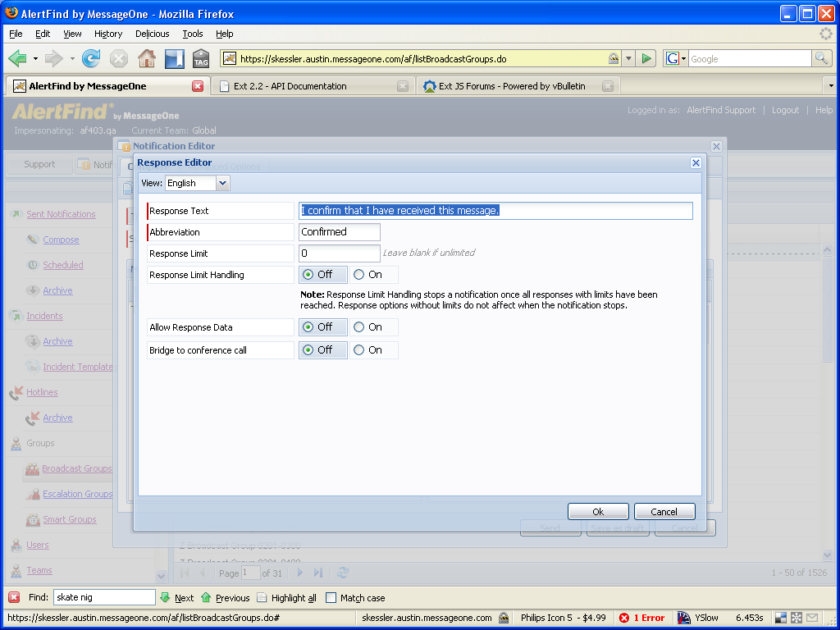Set Allow Response Data to Off
Screen dimensions: 840x630
tap(308, 326)
